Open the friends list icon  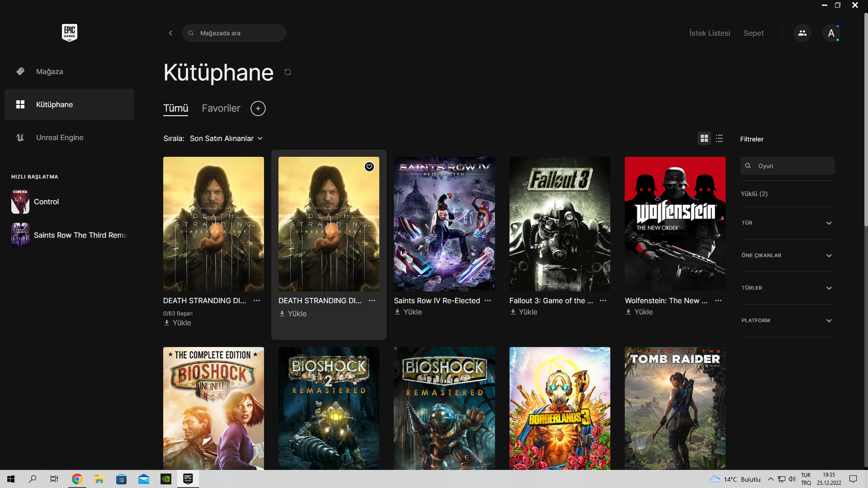click(802, 33)
